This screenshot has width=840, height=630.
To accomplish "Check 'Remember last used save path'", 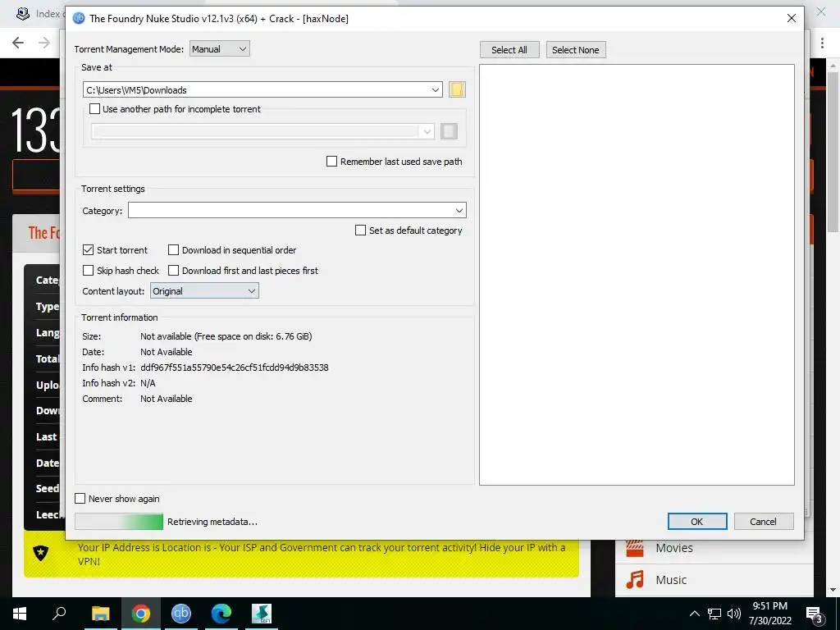I will click(x=331, y=162).
